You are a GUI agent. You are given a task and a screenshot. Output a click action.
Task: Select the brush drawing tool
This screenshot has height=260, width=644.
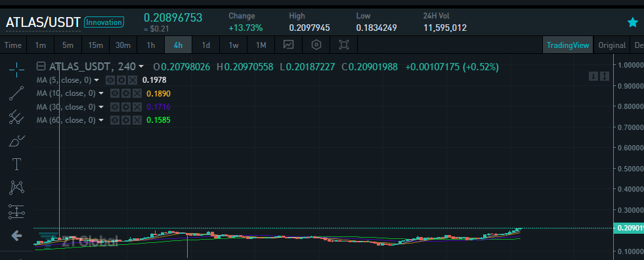16,141
